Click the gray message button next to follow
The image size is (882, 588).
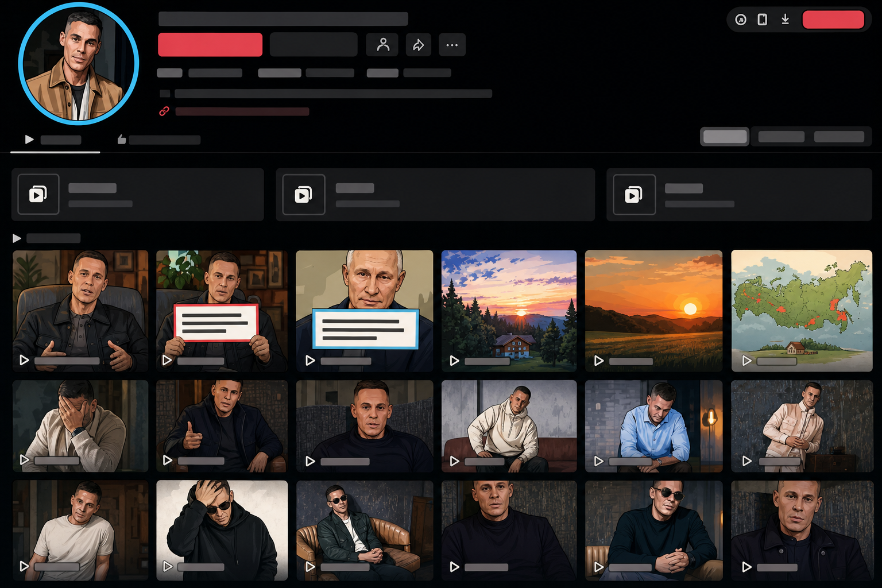tap(314, 45)
